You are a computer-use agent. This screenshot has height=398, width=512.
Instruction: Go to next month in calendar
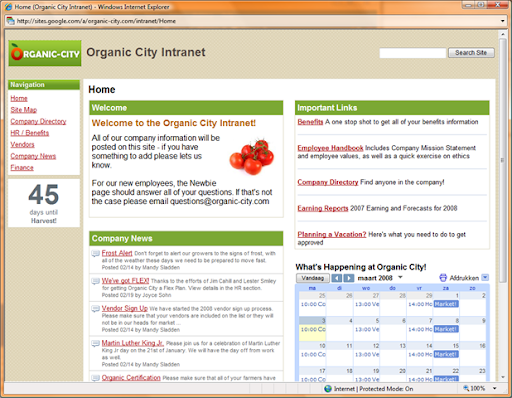pos(349,278)
